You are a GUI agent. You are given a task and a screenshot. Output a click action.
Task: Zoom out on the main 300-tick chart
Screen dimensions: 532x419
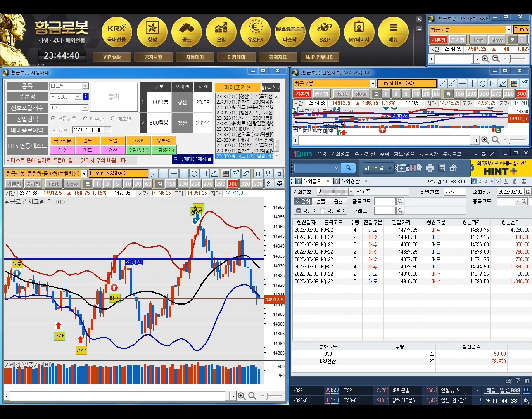coord(252,396)
